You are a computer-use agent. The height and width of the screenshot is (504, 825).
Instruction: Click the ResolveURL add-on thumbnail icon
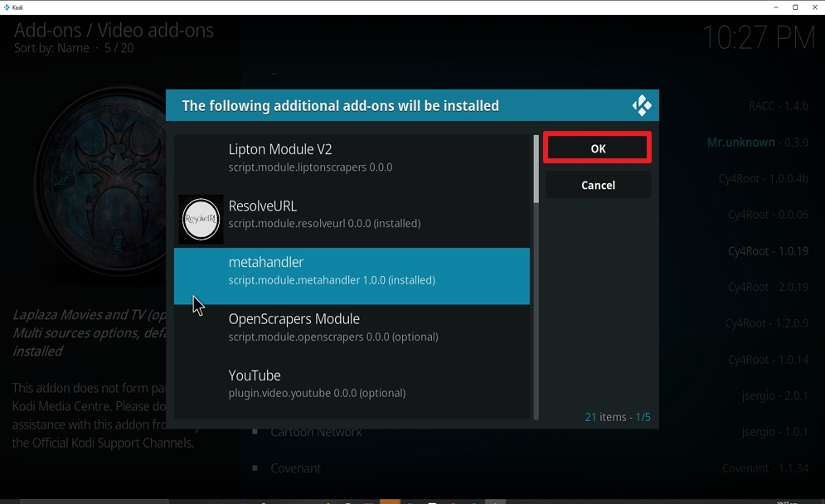(x=201, y=220)
